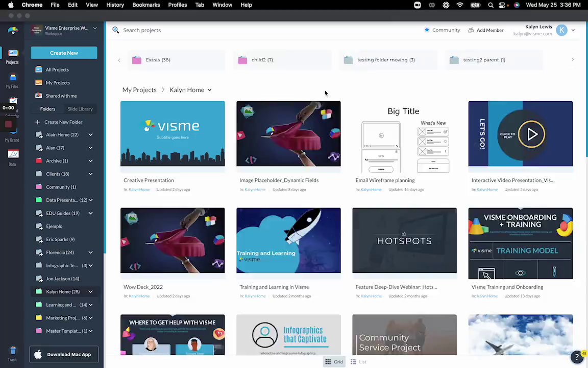Select the Kalyn Home (28) folder
This screenshot has width=588, height=368.
63,292
